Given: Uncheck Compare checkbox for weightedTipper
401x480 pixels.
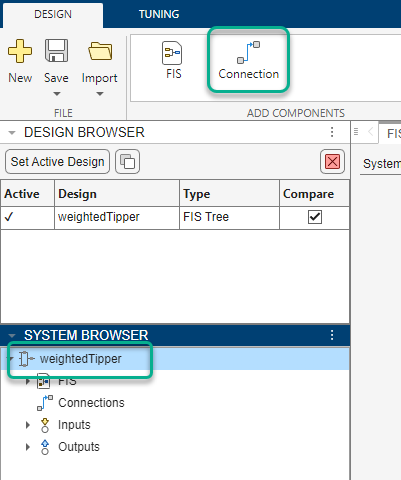Looking at the screenshot, I should coord(315,217).
